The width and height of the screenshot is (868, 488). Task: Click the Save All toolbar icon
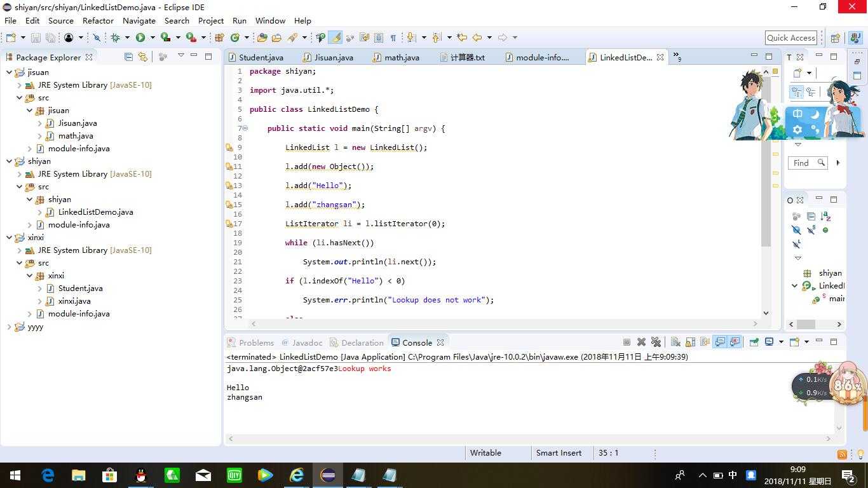[x=50, y=37]
